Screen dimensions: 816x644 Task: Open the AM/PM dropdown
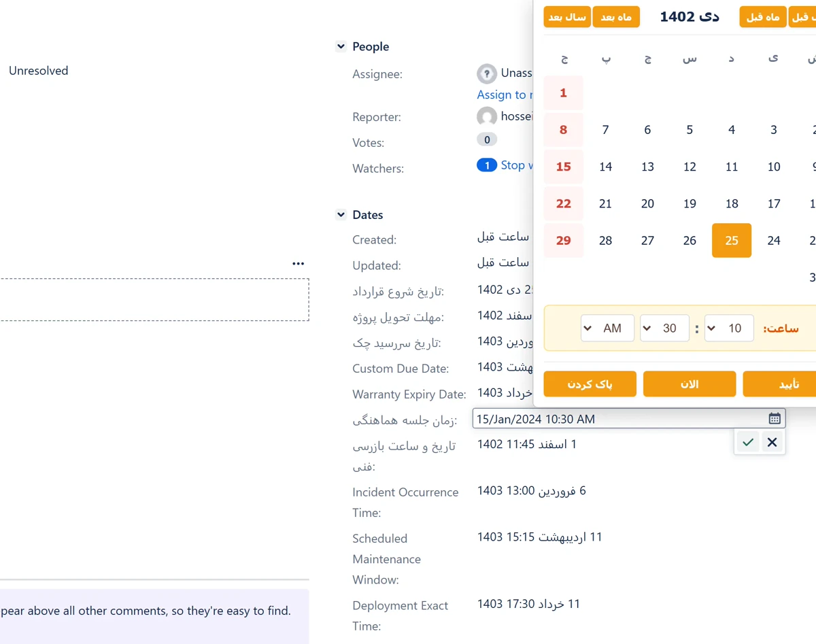pos(607,328)
